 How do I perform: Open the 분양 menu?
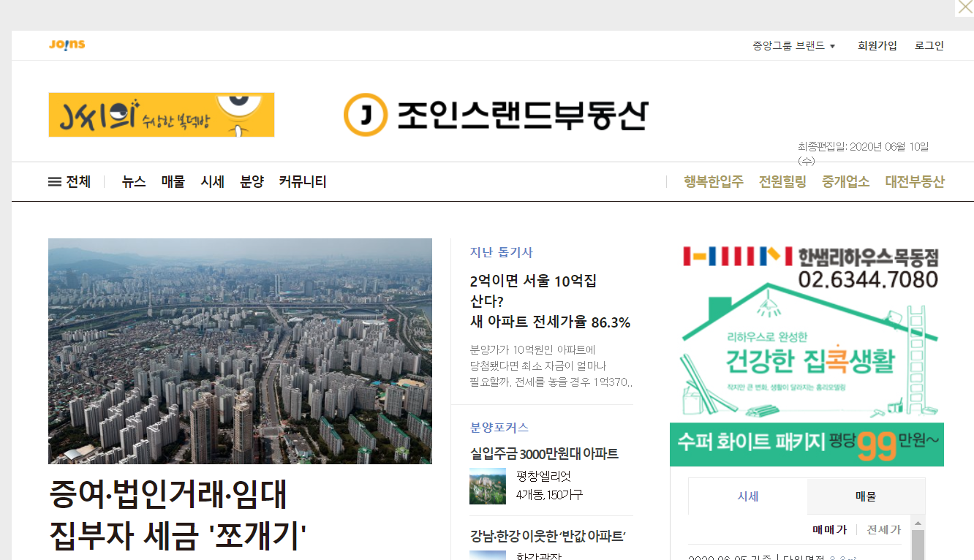[x=252, y=182]
